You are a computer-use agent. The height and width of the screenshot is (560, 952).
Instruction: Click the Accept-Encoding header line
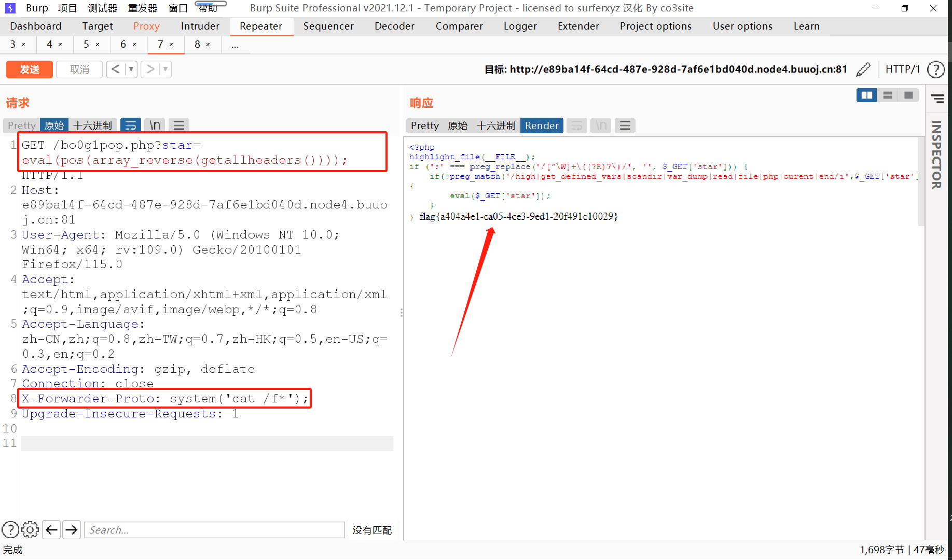(x=139, y=369)
